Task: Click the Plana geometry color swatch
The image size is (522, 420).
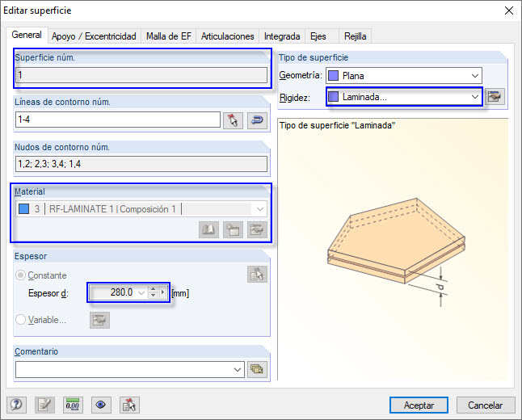Action: [x=333, y=76]
